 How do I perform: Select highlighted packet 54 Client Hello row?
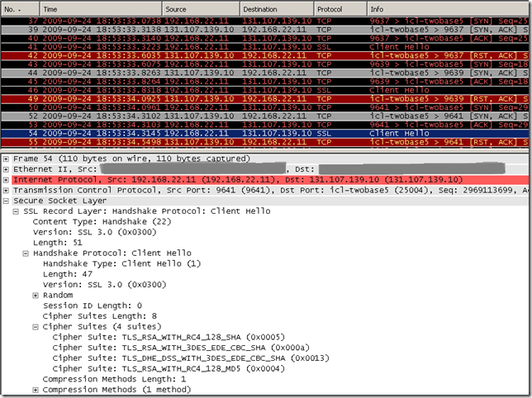(264, 133)
